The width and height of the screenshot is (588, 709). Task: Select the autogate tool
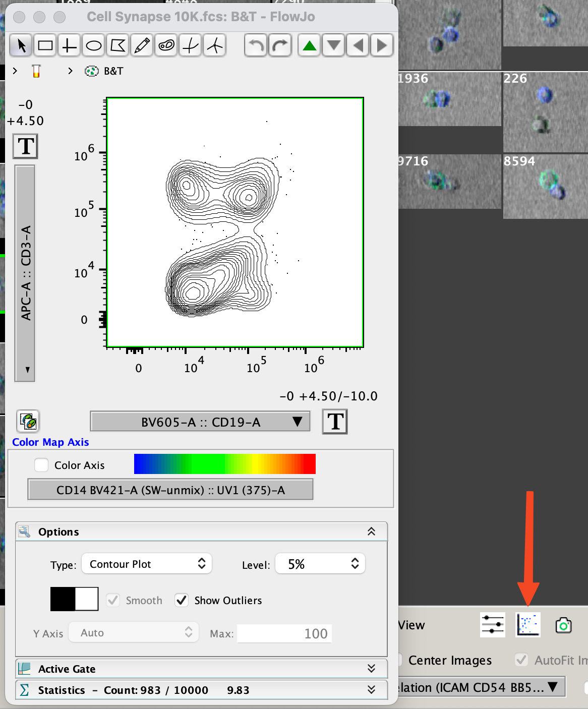pyautogui.click(x=166, y=46)
